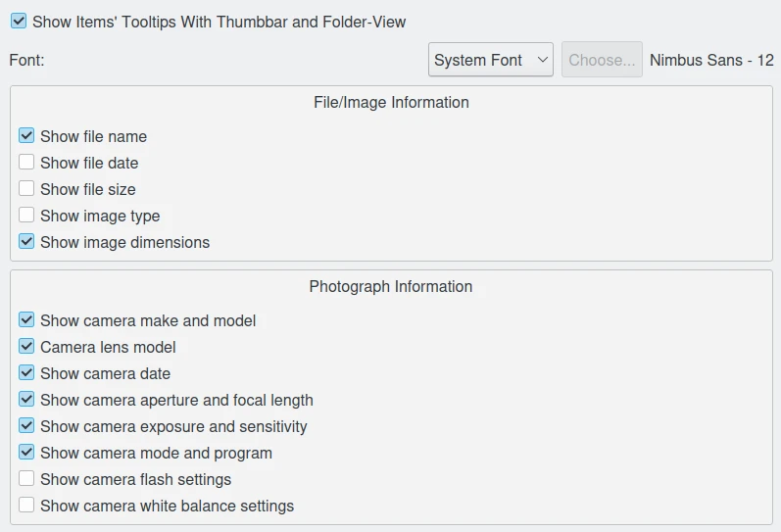Image resolution: width=781 pixels, height=532 pixels.
Task: Click the Nimbus Sans - 12 font label
Action: (711, 60)
